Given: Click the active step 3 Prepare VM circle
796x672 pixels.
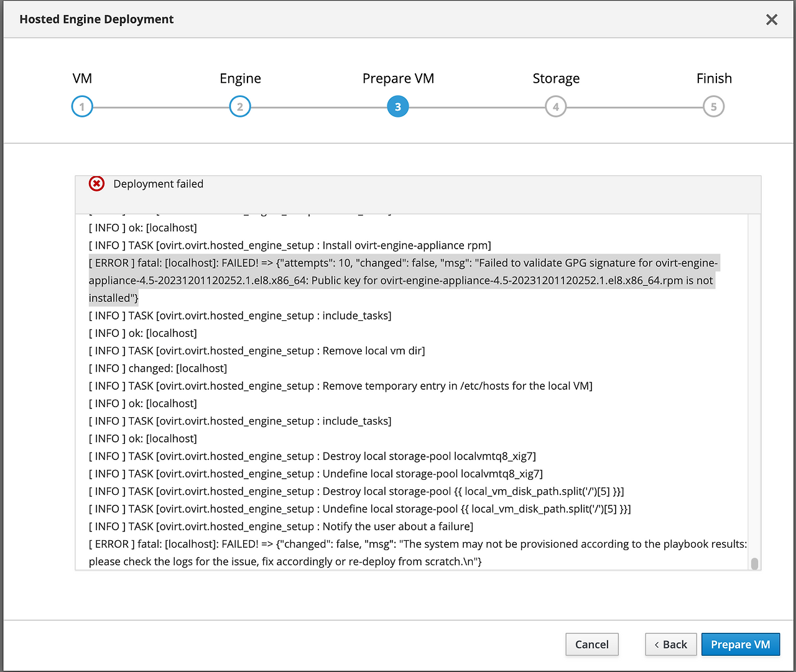Looking at the screenshot, I should click(397, 106).
